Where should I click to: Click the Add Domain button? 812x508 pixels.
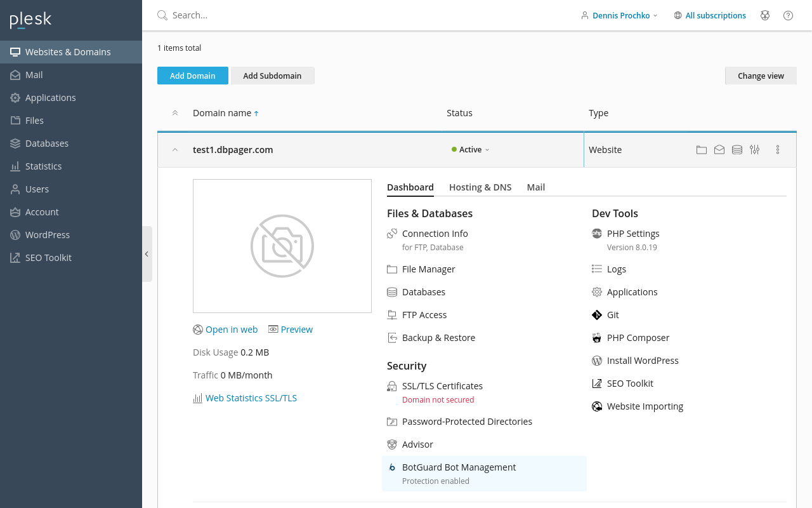coord(193,76)
